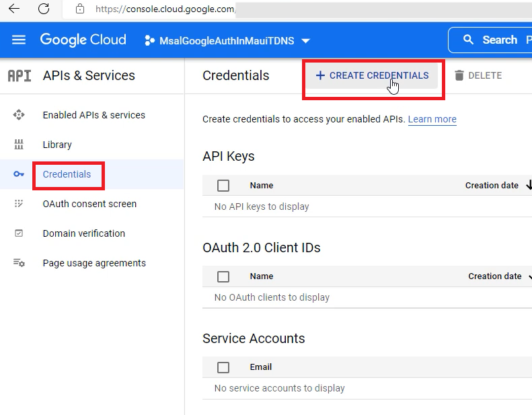Click the 'API Keys' section heading
This screenshot has width=532, height=415.
click(229, 157)
